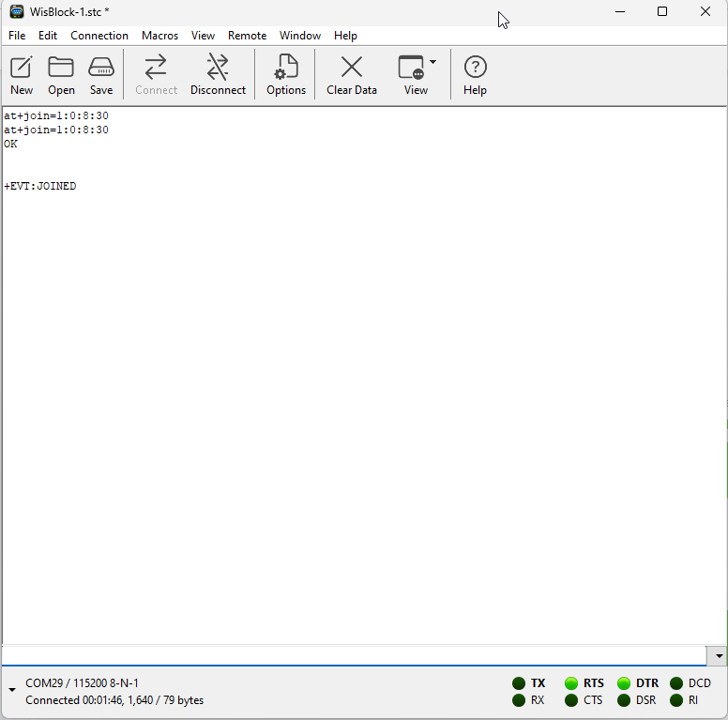Open the View menu in menu bar
728x720 pixels.
203,36
